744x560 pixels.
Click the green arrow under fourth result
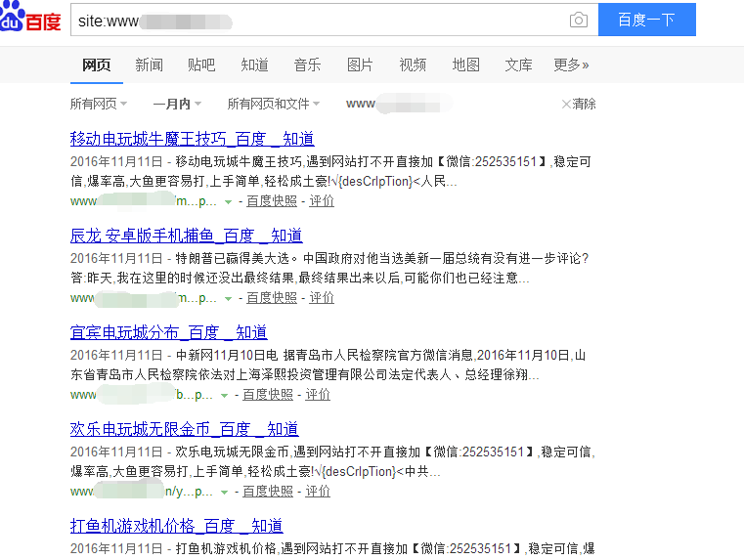[x=225, y=492]
